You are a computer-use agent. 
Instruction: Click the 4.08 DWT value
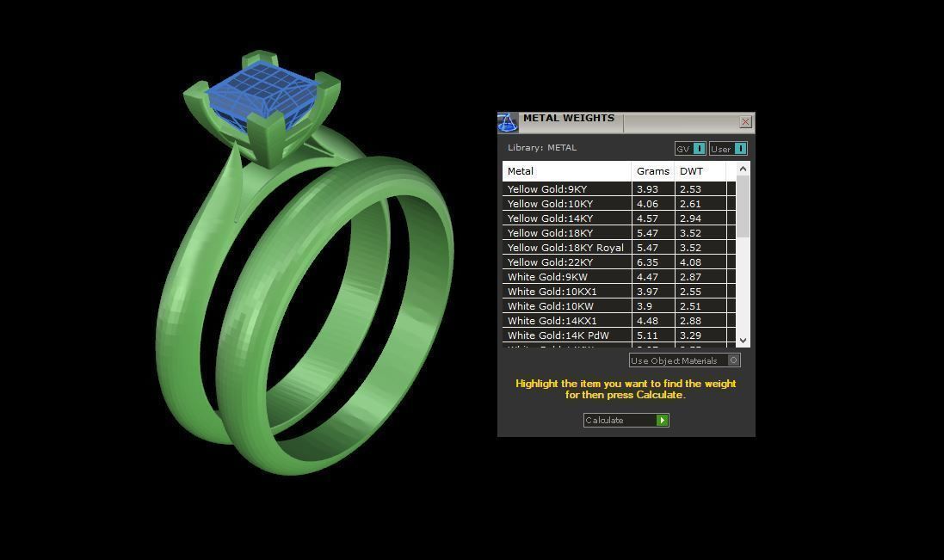[690, 262]
